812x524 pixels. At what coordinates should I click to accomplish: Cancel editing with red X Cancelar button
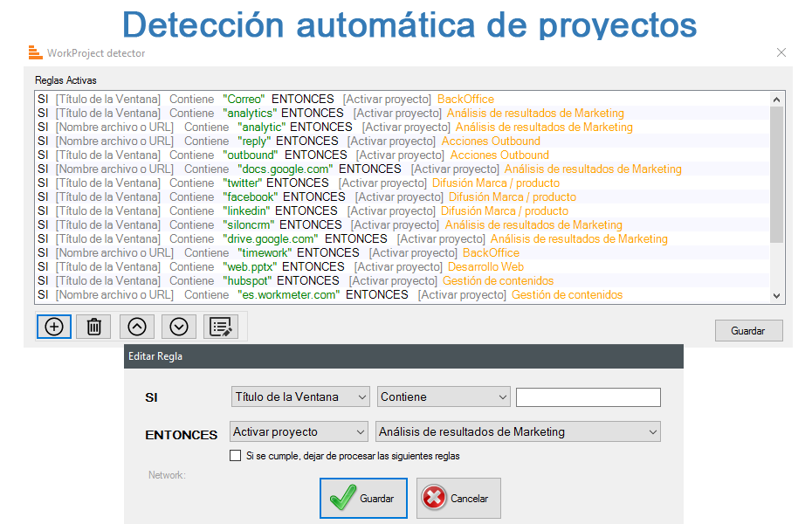coord(458,499)
